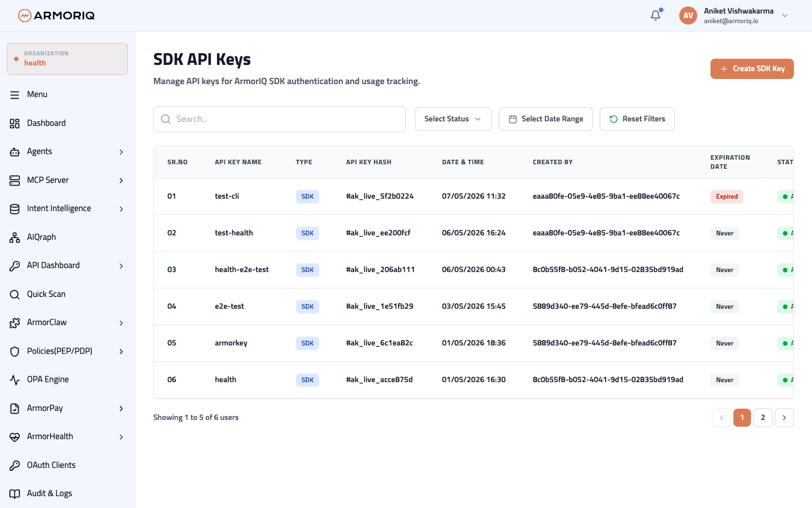Expand the MCP Server submenu chevron

121,181
